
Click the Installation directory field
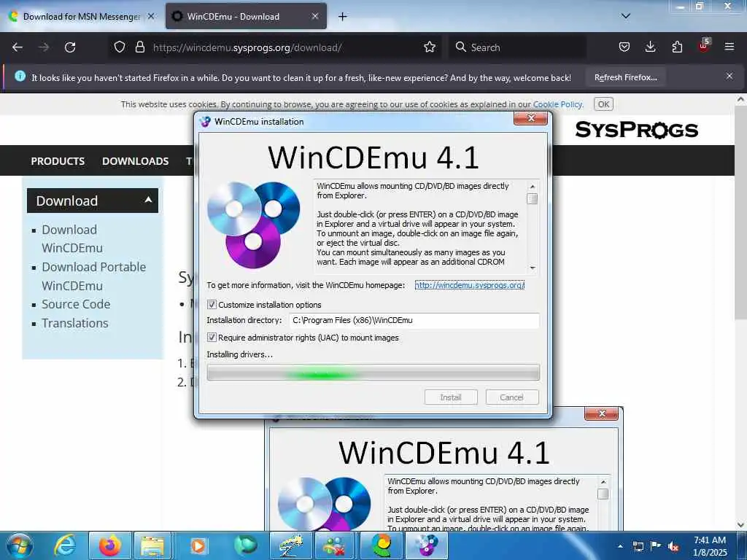pos(414,321)
